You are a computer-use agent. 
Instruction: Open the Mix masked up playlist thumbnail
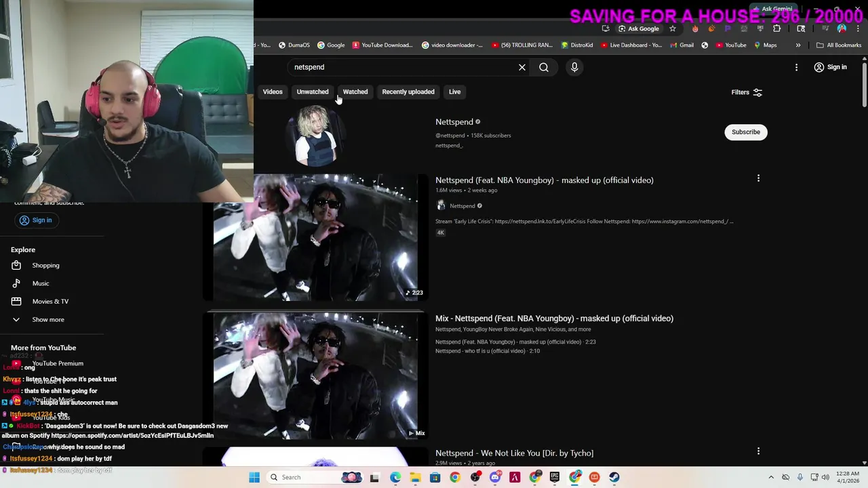coord(316,376)
